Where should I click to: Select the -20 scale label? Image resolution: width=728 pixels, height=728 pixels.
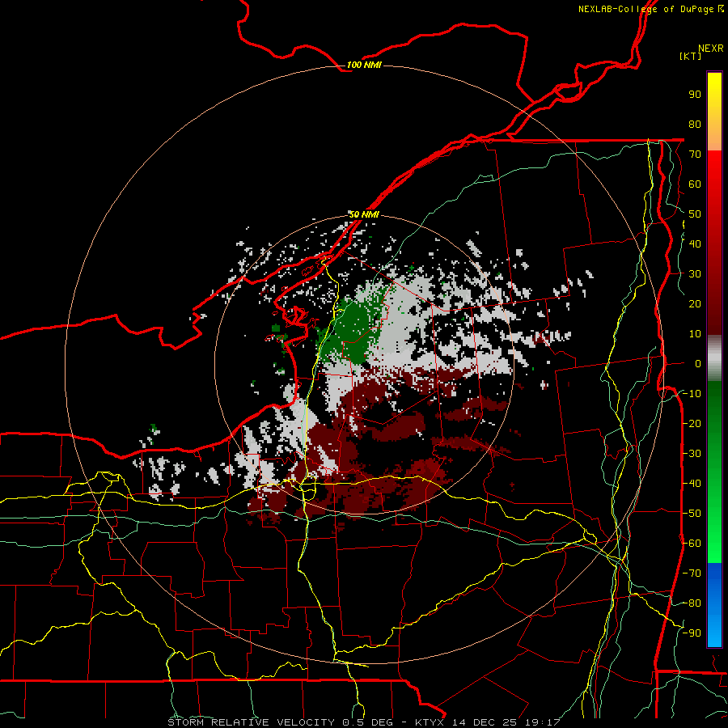(692, 423)
